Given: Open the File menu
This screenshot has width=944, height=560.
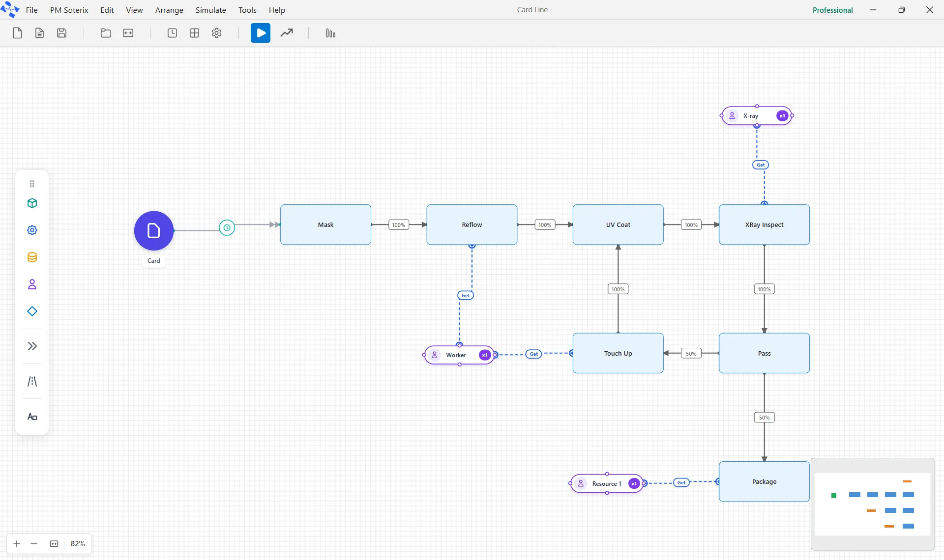Looking at the screenshot, I should click(x=31, y=10).
